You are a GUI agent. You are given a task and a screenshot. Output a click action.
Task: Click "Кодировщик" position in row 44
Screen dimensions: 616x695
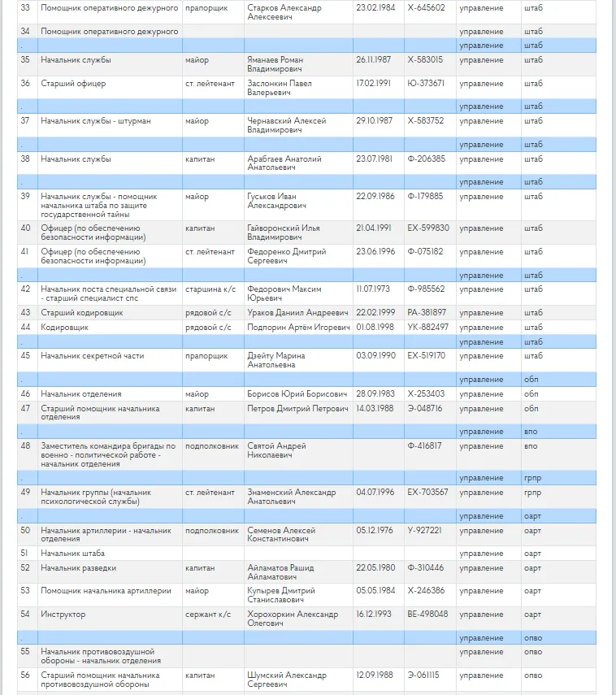pos(65,327)
